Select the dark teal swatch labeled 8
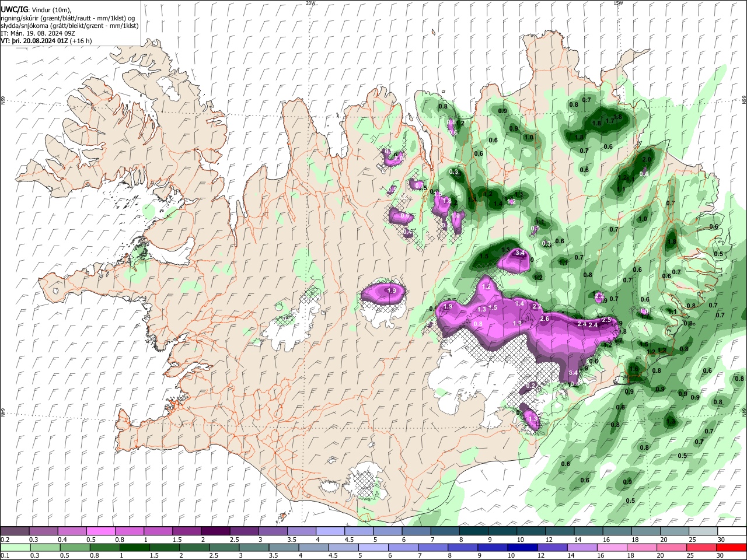The height and width of the screenshot is (560, 747). tap(473, 531)
